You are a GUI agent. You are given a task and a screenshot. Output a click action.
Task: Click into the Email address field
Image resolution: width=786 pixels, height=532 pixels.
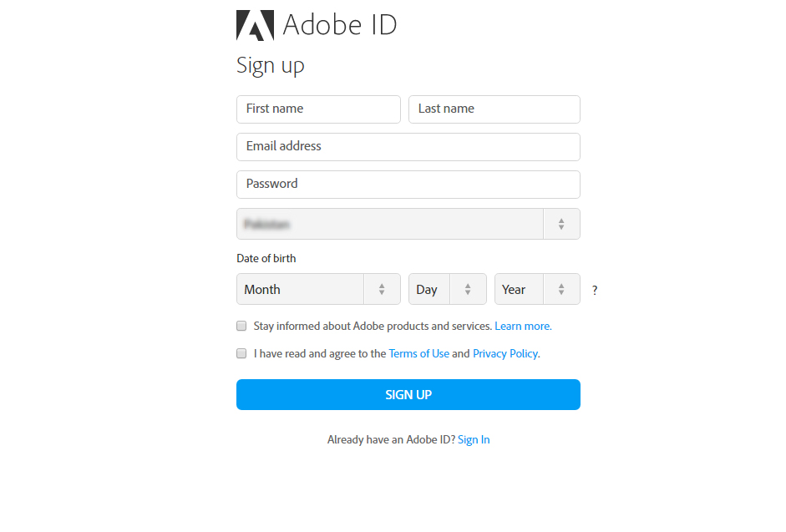(408, 147)
